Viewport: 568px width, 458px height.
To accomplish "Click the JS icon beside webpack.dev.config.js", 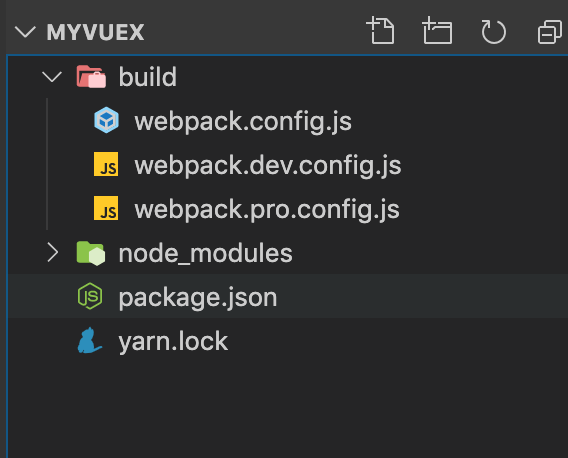I will [x=106, y=164].
